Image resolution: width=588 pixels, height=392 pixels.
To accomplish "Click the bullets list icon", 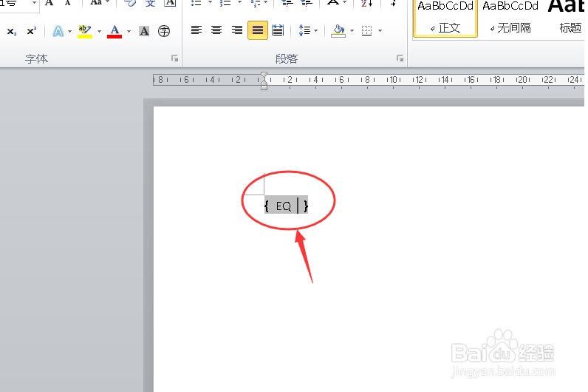I will coord(196,3).
